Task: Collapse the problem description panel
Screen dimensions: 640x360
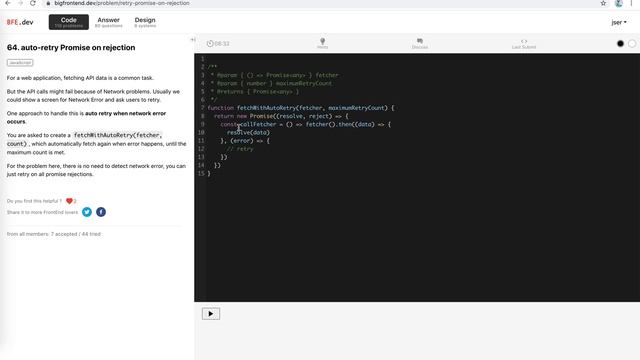Action: 193,40
